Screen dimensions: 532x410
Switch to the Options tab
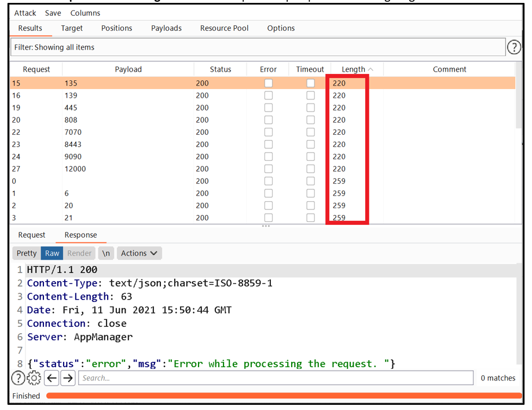pyautogui.click(x=281, y=28)
